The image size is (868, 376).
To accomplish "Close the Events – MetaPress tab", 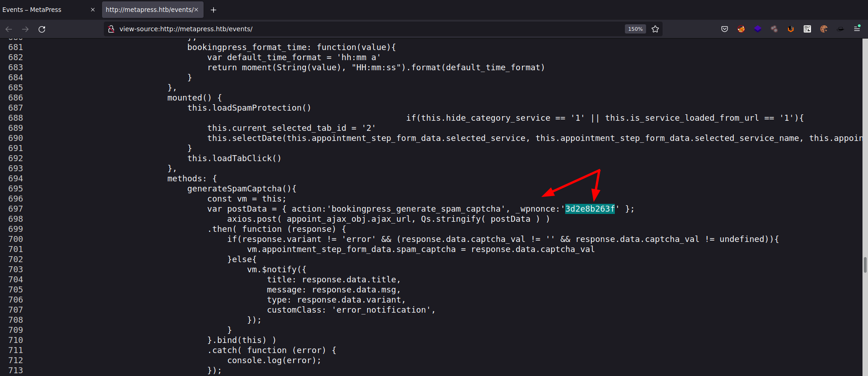I will pos(92,10).
